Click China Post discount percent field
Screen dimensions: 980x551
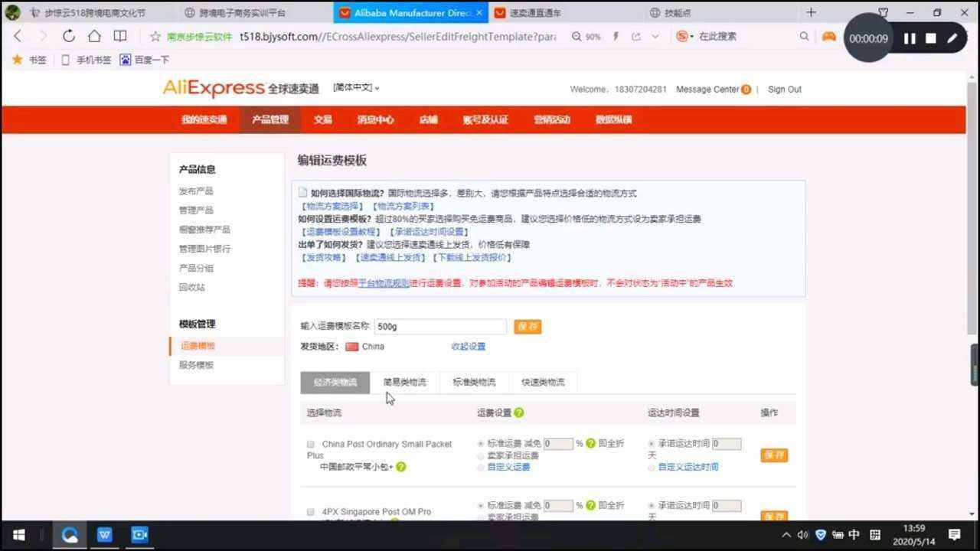[558, 443]
